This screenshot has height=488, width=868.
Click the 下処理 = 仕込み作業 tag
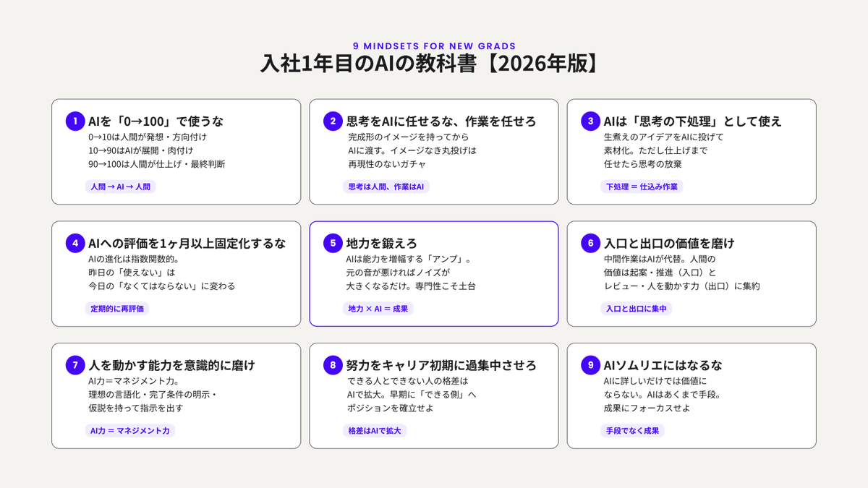(642, 187)
